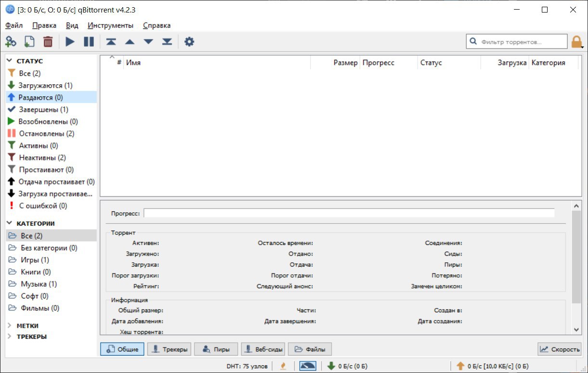Toggle alternative speed limits speedometer icon
Screen dimensions: 588x373
[x=308, y=366]
